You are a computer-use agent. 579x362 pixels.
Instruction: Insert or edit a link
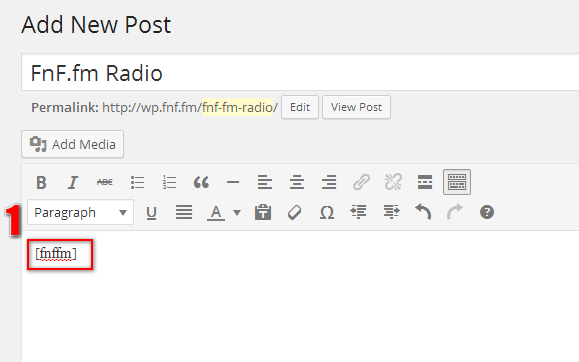pos(361,182)
